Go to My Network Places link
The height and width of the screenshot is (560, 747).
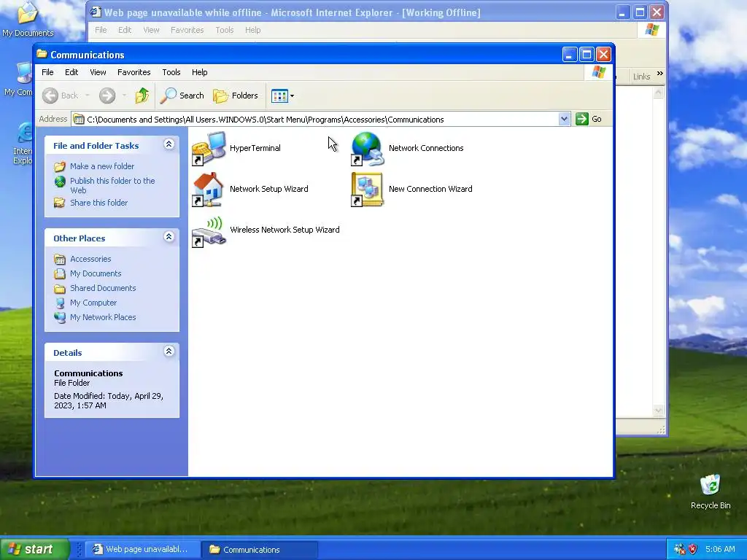pyautogui.click(x=103, y=318)
